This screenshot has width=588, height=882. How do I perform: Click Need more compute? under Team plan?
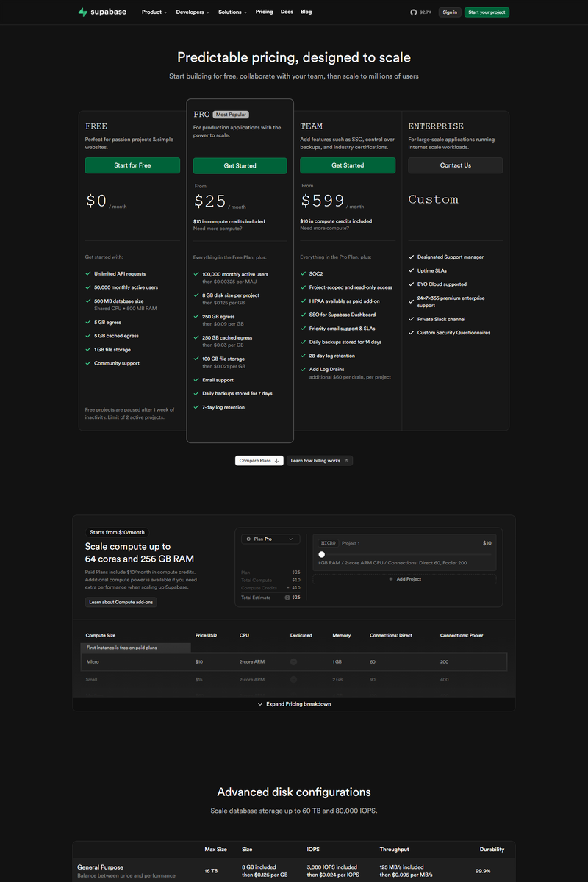tap(325, 228)
